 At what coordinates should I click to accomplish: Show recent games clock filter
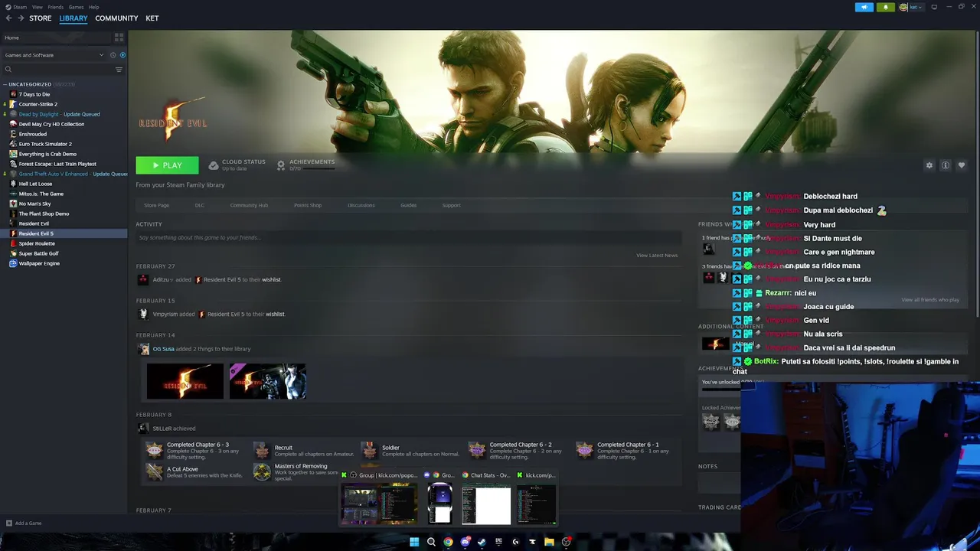[113, 55]
